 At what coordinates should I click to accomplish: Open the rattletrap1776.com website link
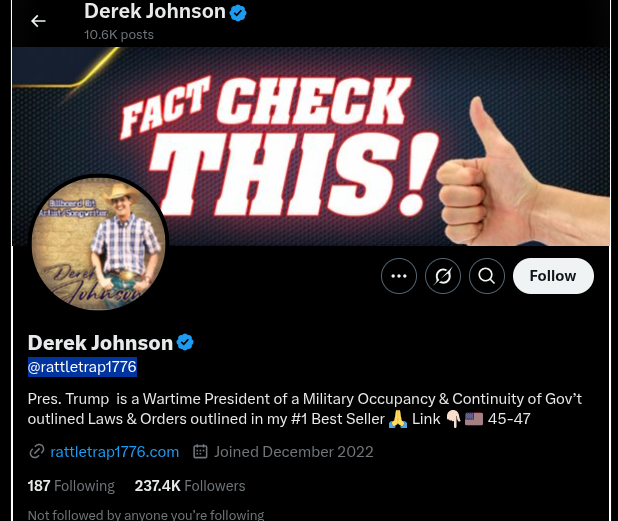coord(115,452)
